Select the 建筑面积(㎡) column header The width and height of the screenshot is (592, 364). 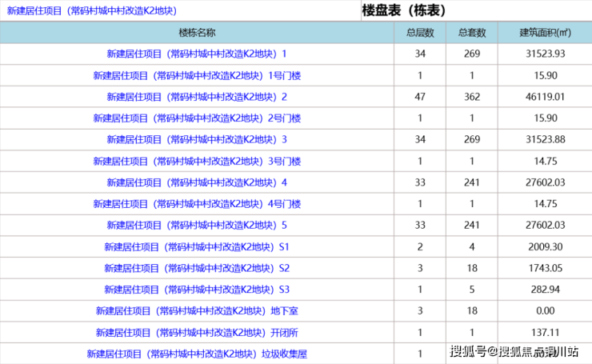tap(543, 33)
